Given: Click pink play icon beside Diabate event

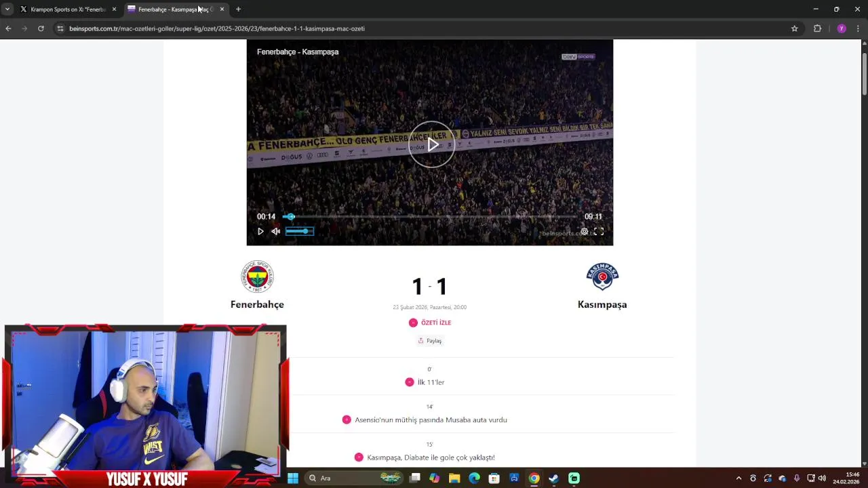Looking at the screenshot, I should pos(359,457).
